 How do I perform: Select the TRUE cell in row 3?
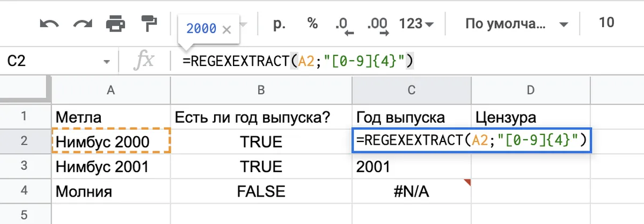coord(261,167)
